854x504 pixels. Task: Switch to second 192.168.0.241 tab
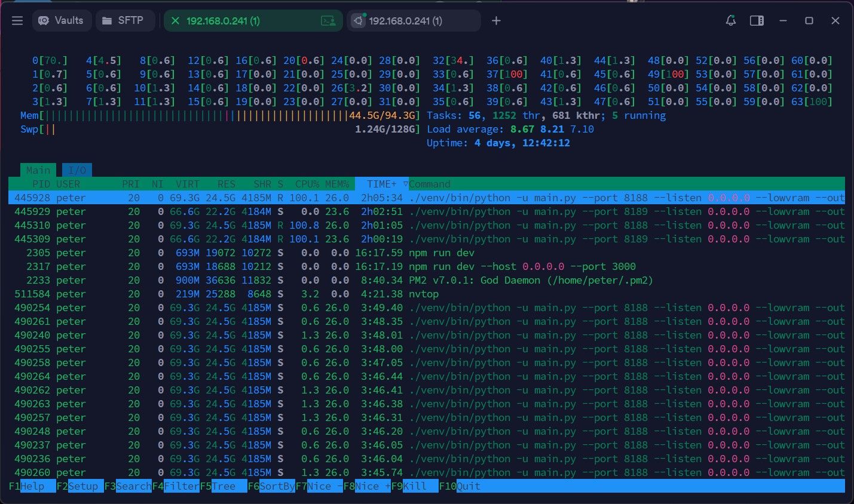point(414,21)
